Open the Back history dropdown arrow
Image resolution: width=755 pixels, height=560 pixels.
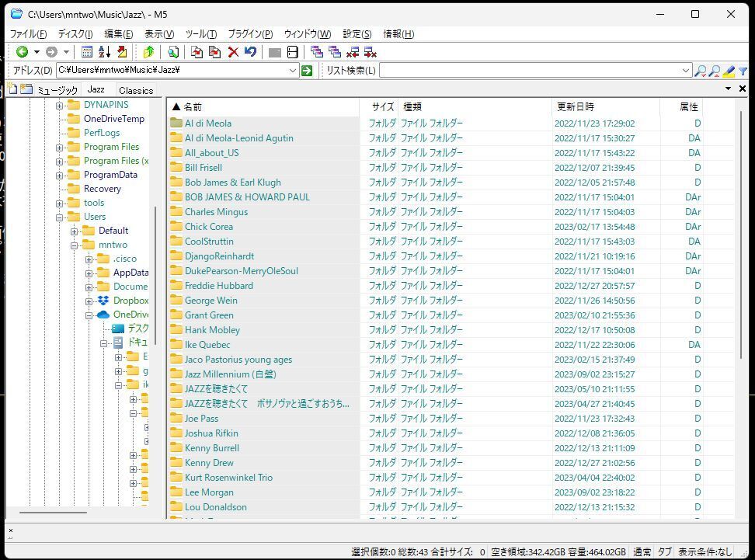click(37, 52)
